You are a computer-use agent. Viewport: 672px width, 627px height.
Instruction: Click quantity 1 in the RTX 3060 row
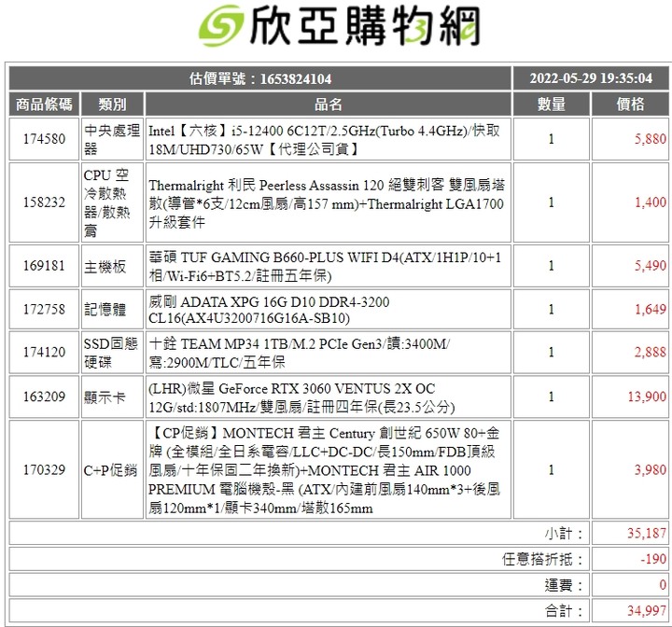[x=552, y=397]
